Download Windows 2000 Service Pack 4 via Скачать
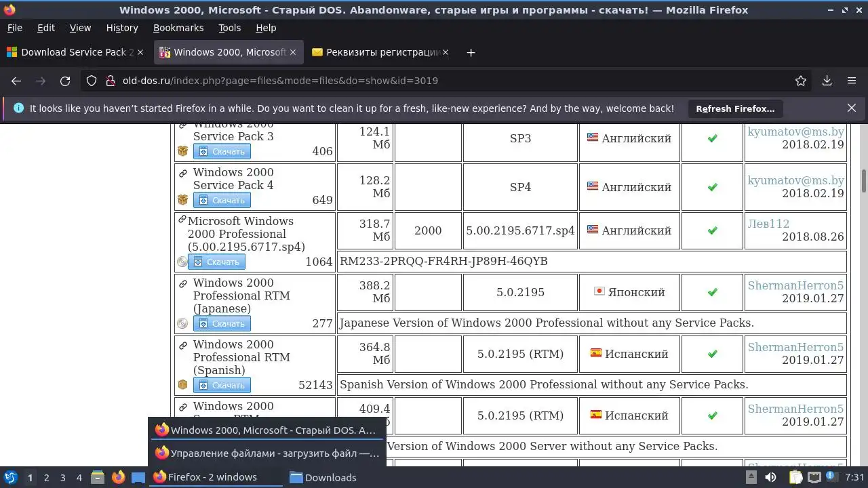The image size is (868, 488). 222,200
